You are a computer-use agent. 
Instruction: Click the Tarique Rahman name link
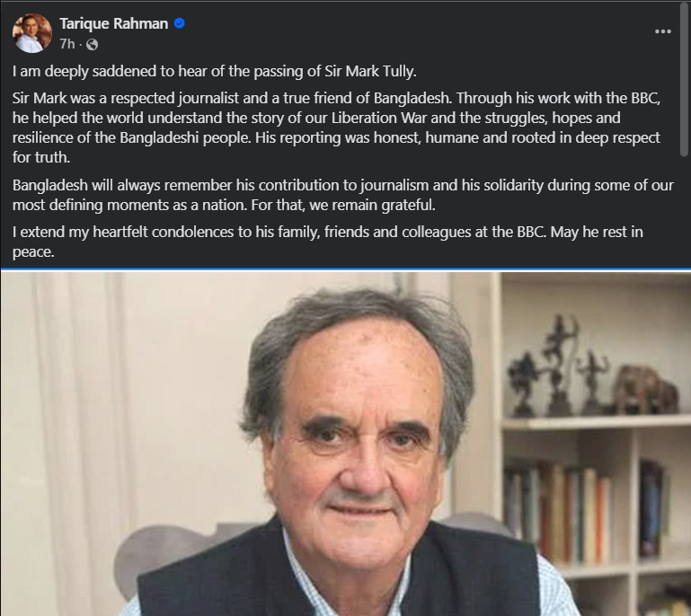click(x=113, y=24)
